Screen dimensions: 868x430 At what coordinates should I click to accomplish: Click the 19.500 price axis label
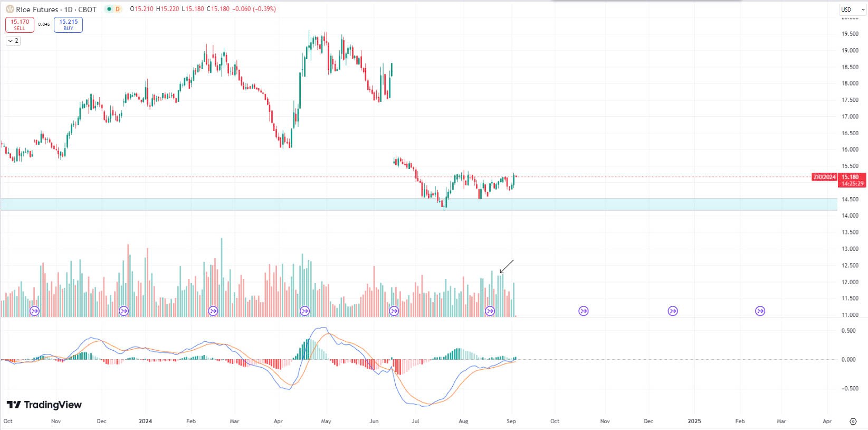(x=850, y=34)
